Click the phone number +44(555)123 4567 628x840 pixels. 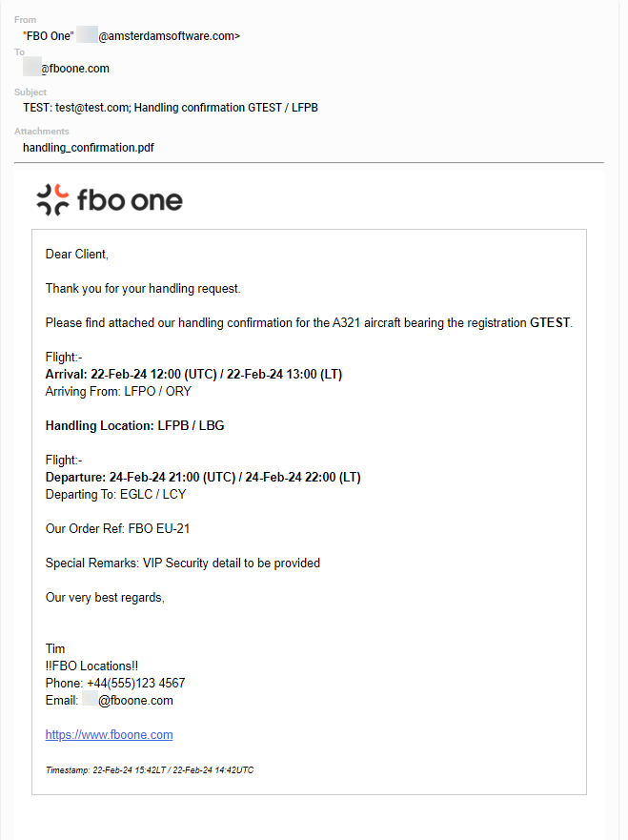tap(136, 683)
